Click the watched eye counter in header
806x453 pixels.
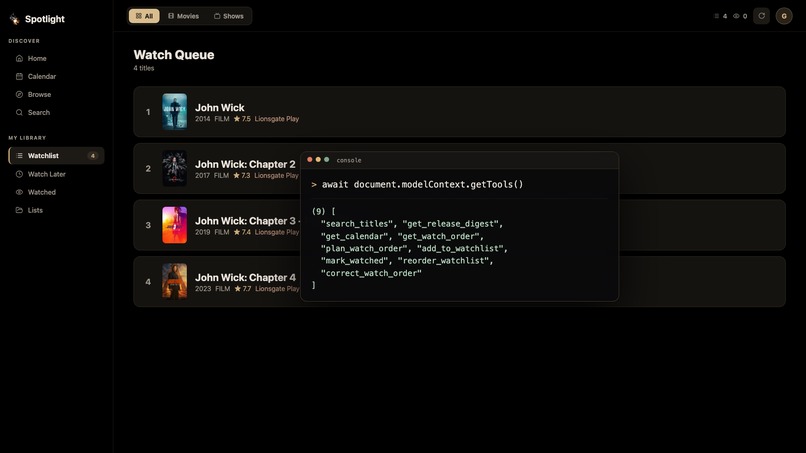coord(740,16)
